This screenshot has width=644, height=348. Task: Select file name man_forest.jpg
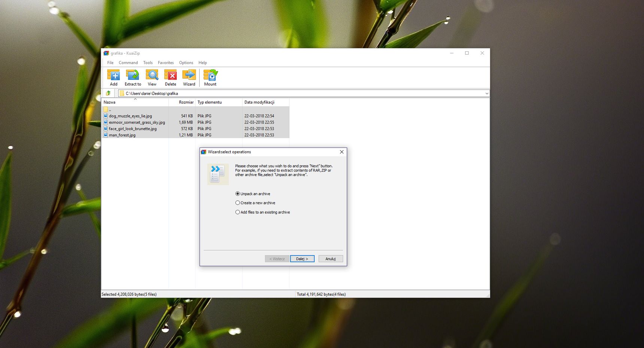pos(122,135)
